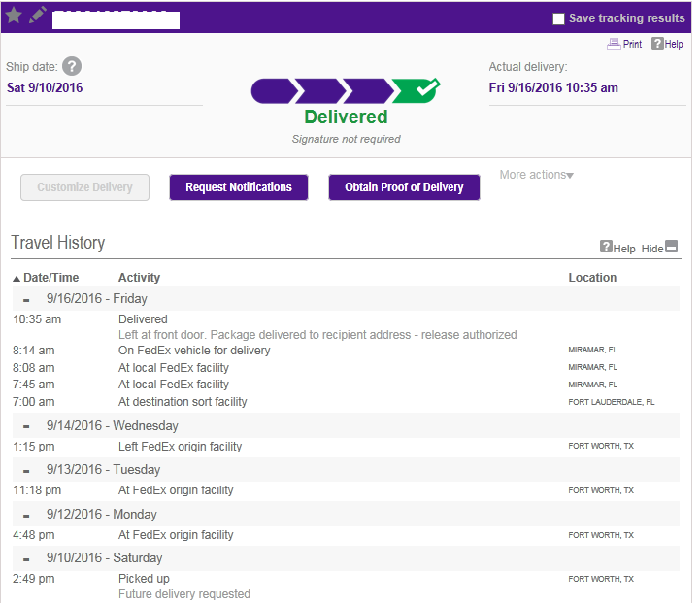Click the green delivered checkmark progress arrow
The image size is (700, 603).
(x=417, y=90)
